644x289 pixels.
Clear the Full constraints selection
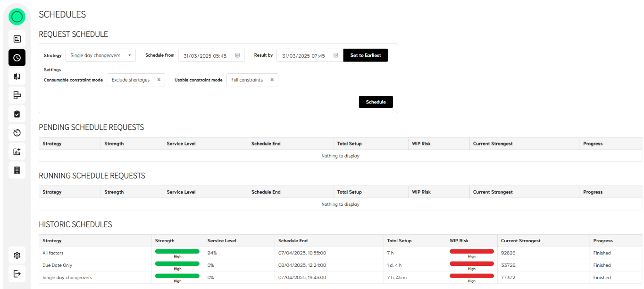tap(272, 80)
